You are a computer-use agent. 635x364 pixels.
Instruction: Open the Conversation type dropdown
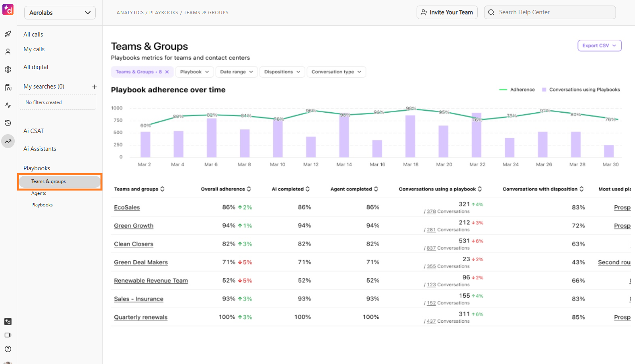click(336, 72)
